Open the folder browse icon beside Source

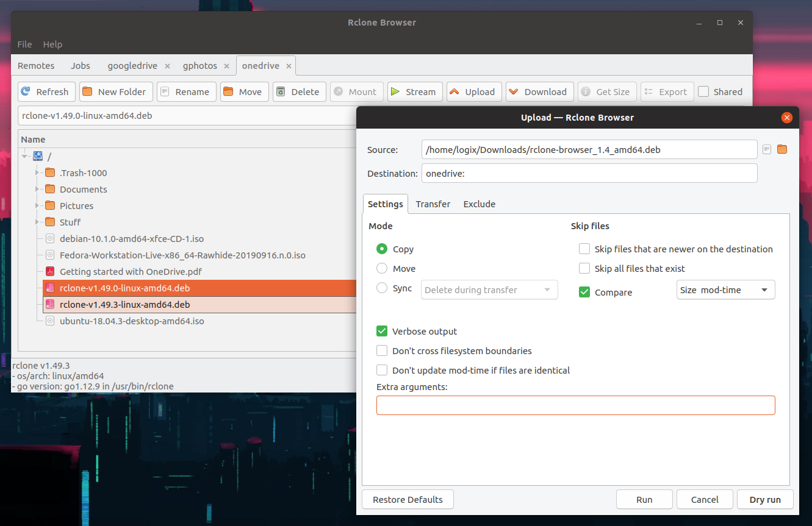coord(782,149)
